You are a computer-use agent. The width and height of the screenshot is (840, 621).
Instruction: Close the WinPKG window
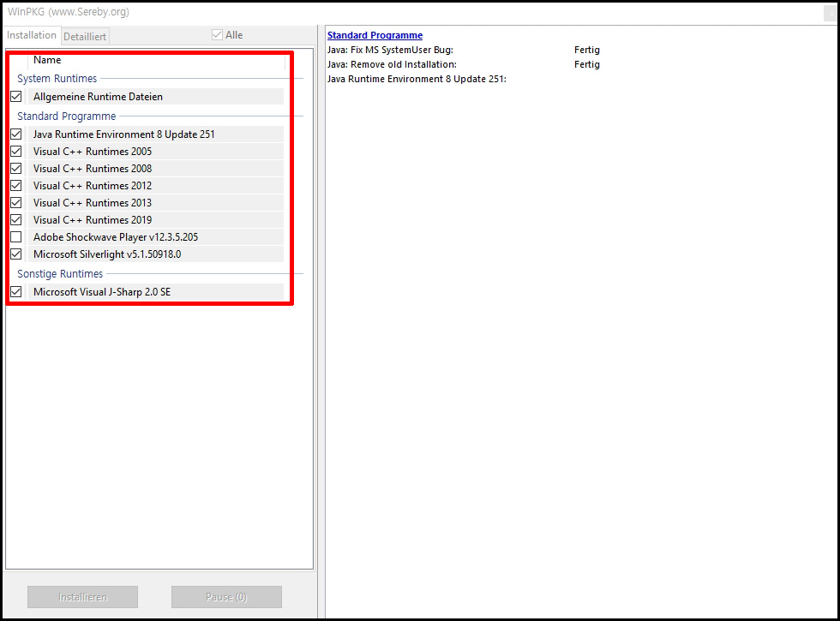pos(831,14)
